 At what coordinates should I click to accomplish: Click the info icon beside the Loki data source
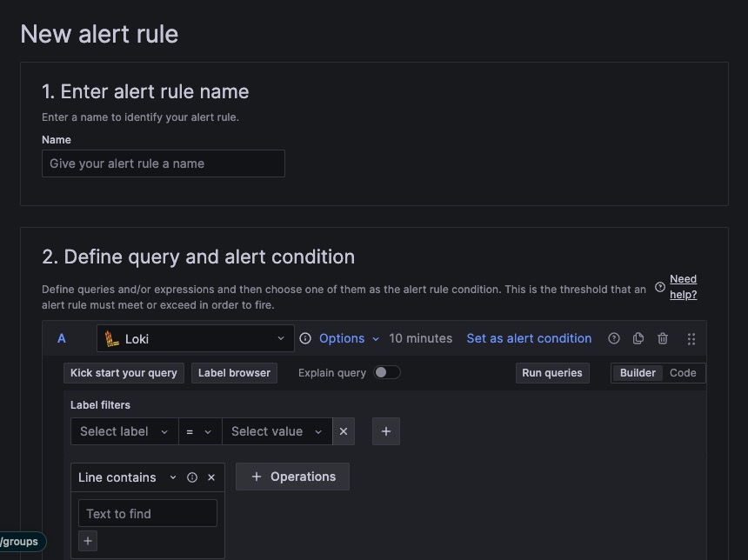305,338
